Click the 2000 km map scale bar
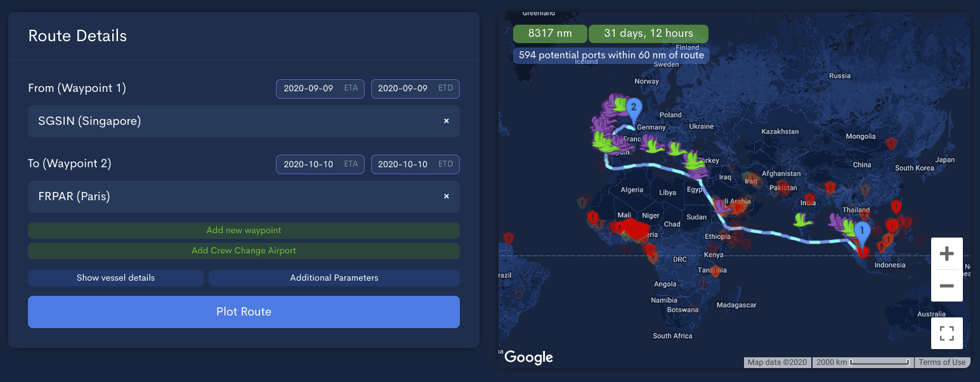 pos(863,362)
